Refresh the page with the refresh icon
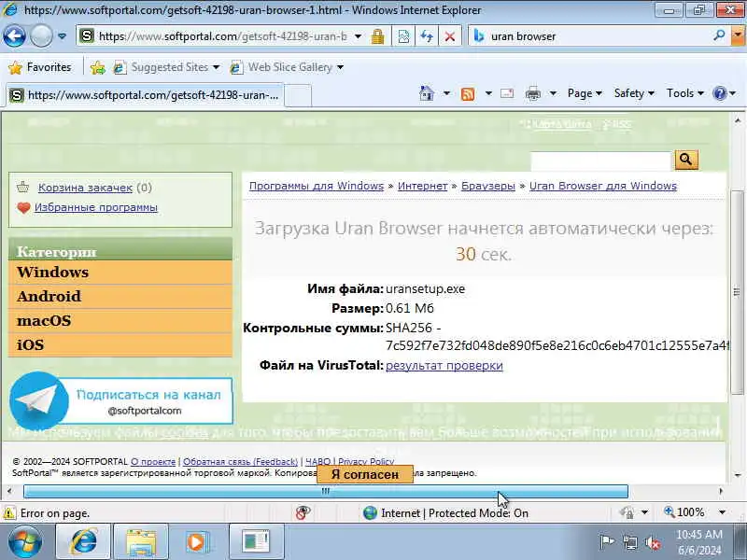Viewport: 747px width, 560px height. click(x=427, y=36)
